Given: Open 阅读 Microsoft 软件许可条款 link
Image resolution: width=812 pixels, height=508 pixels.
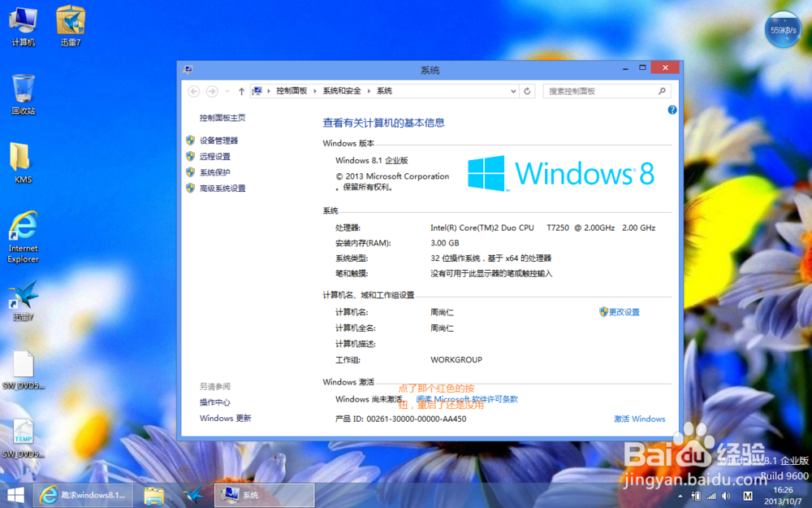Looking at the screenshot, I should coord(467,399).
